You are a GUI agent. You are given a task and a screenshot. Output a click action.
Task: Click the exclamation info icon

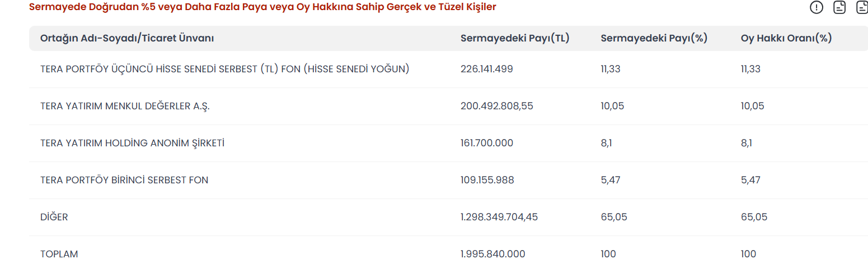(x=817, y=7)
